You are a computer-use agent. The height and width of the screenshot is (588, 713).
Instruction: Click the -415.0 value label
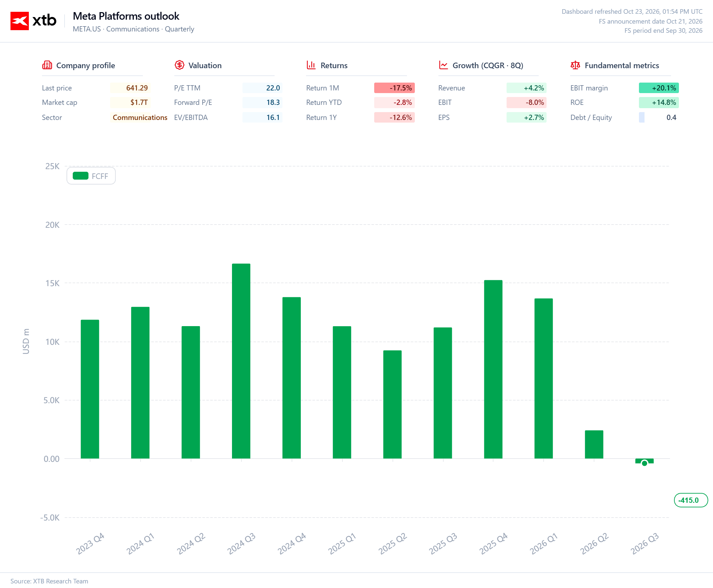pos(691,500)
